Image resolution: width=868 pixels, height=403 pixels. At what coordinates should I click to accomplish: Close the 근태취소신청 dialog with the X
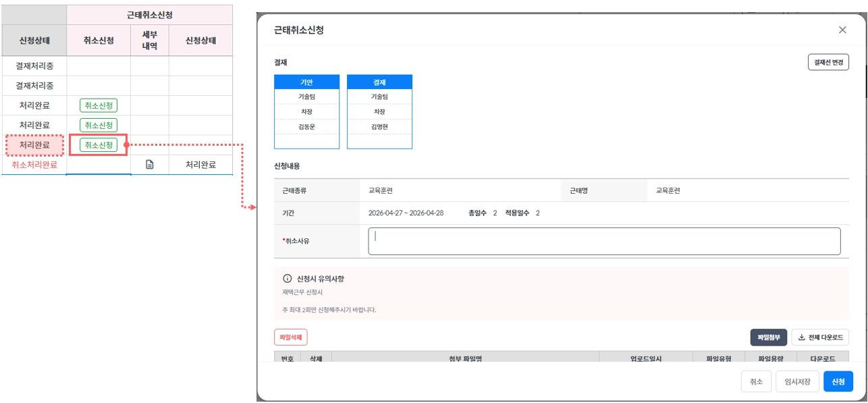[842, 30]
